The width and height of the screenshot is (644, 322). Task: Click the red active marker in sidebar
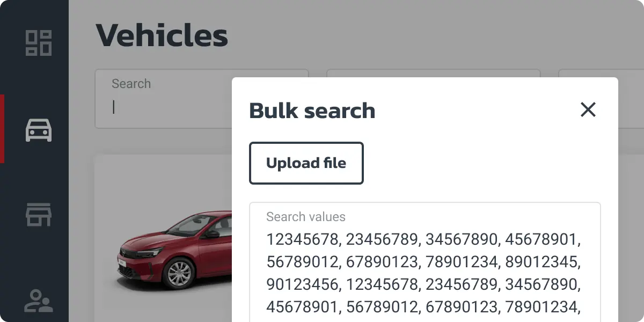(x=2, y=129)
